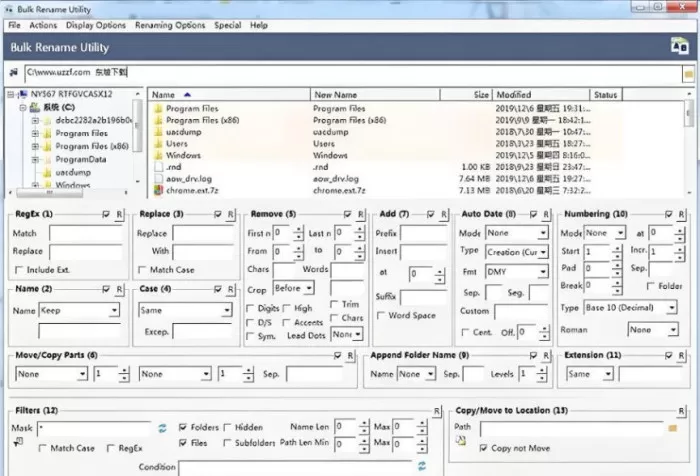
Task: Uncheck the Copy not Move checkbox
Action: [x=483, y=448]
